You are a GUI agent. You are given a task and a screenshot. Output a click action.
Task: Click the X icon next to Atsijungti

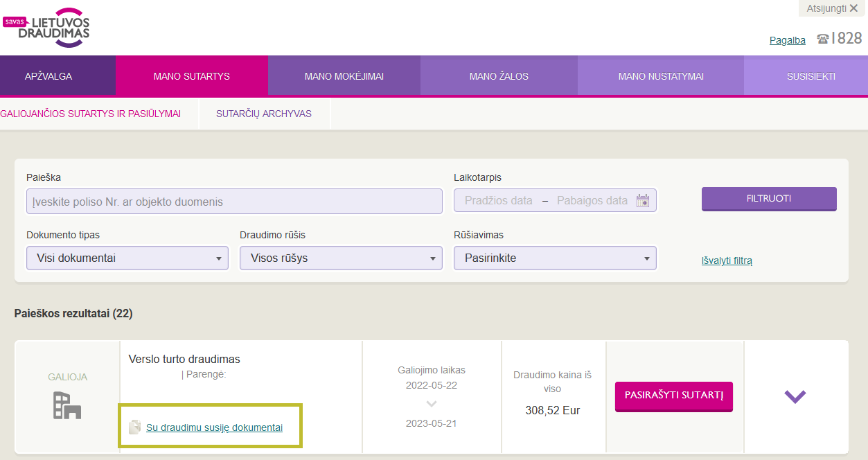853,8
